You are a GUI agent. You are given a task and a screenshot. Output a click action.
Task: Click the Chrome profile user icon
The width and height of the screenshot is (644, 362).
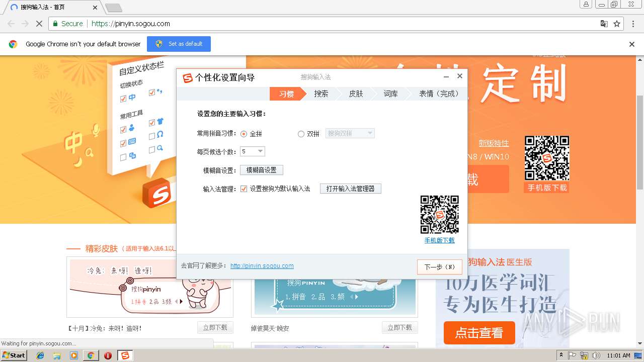pyautogui.click(x=586, y=4)
